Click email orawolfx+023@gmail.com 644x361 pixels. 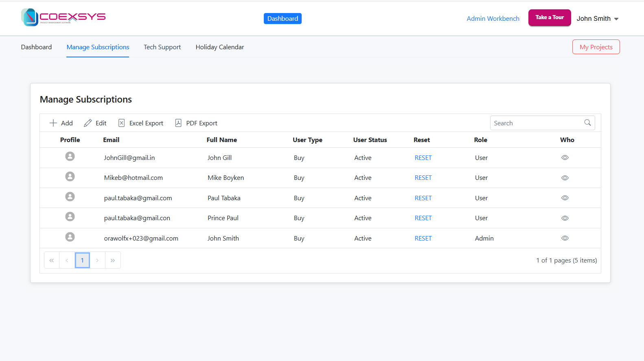click(x=141, y=238)
